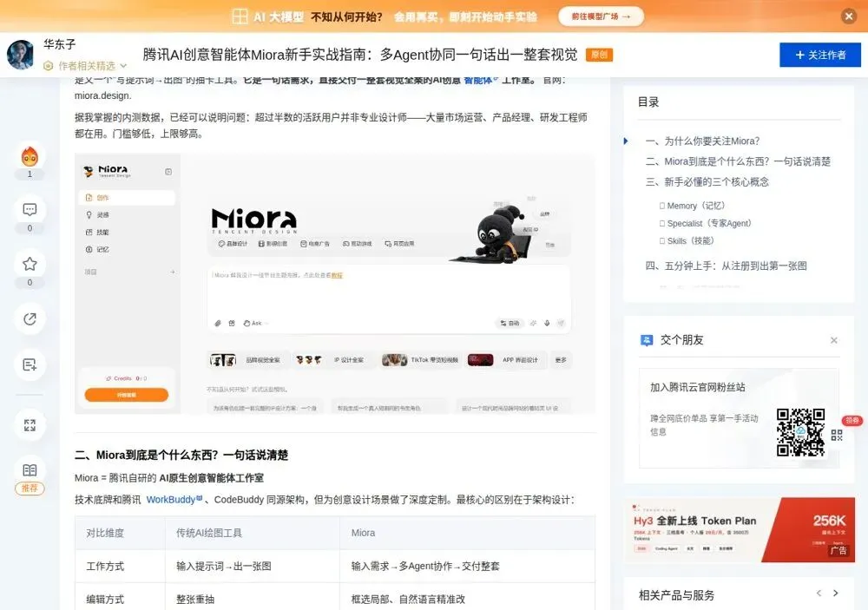Open the book reading-mode icon labeled 推荐
Screen dimensions: 868x610
pos(30,470)
